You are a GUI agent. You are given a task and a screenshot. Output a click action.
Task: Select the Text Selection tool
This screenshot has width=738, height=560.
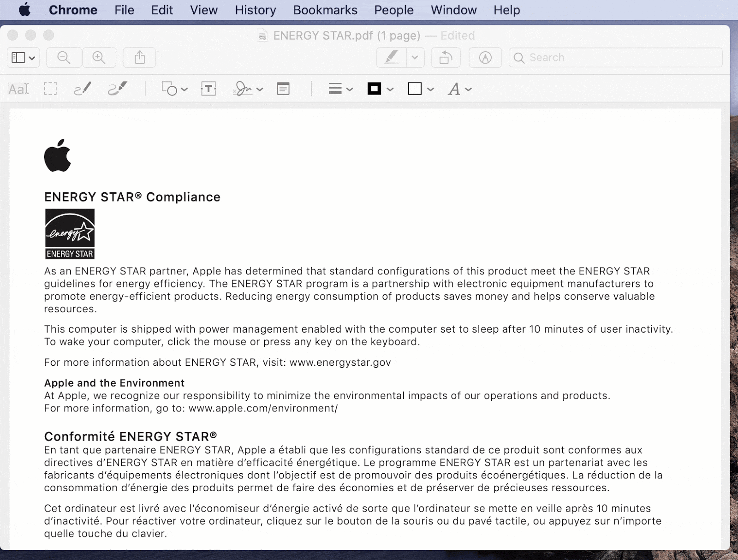point(19,89)
